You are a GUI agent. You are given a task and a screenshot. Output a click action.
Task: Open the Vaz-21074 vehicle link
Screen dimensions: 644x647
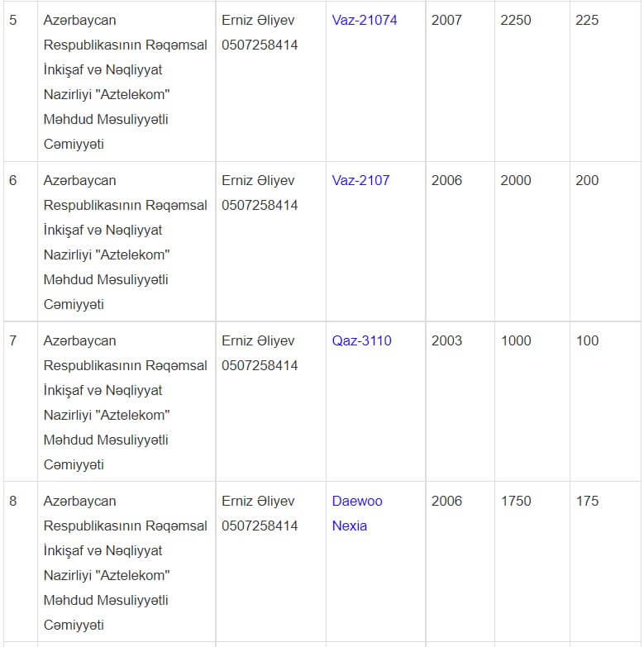click(364, 20)
